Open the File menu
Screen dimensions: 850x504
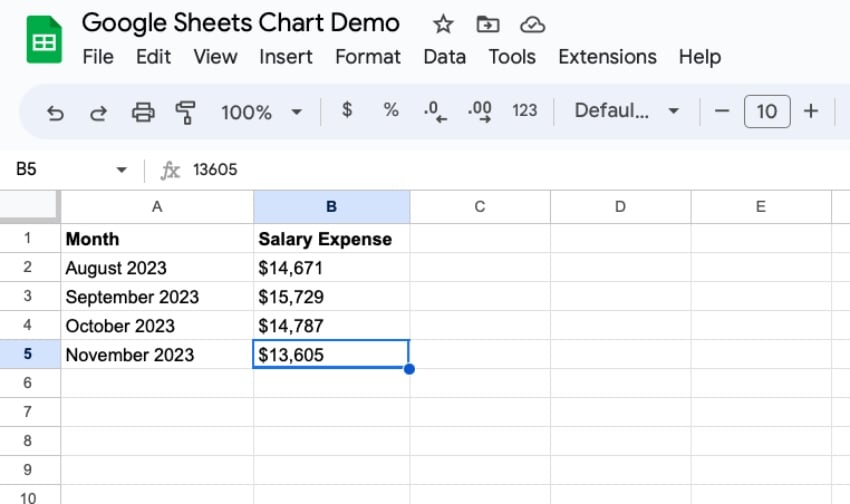(98, 57)
